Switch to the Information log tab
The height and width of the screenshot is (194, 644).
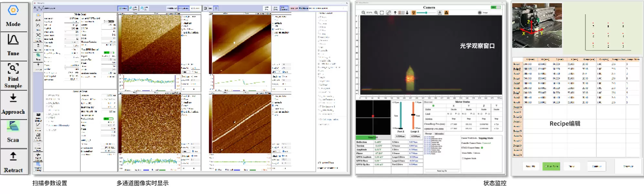click(x=439, y=133)
